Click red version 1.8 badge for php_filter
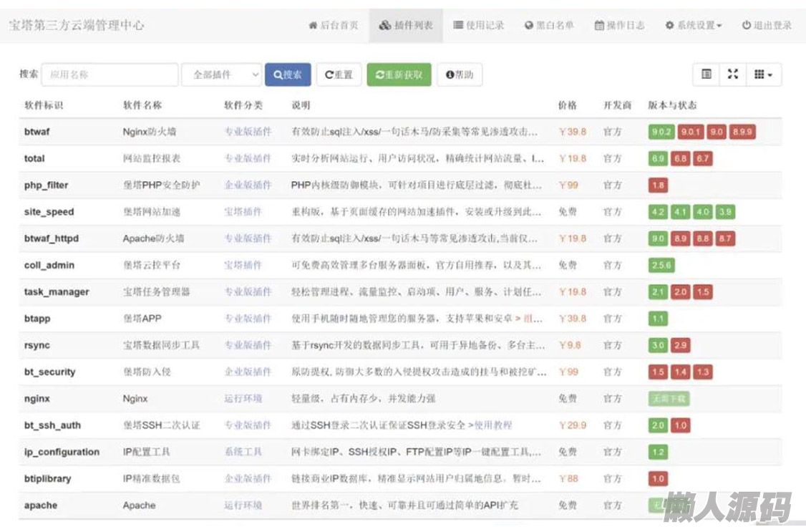Image resolution: width=806 pixels, height=532 pixels. click(658, 185)
